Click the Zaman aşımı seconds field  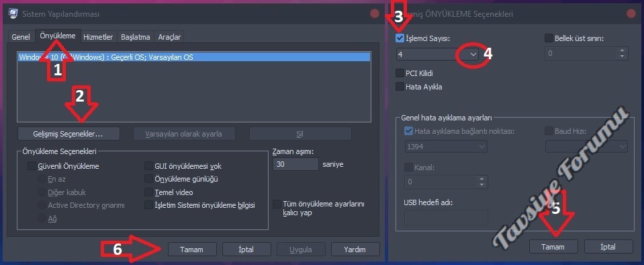pos(295,164)
